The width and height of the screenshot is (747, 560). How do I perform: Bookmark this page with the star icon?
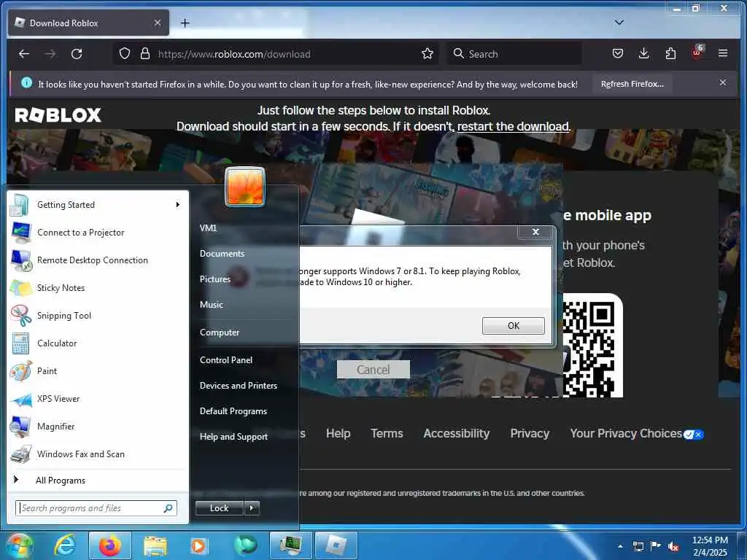[427, 54]
